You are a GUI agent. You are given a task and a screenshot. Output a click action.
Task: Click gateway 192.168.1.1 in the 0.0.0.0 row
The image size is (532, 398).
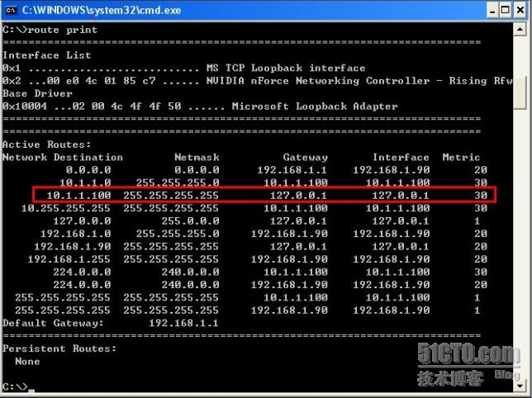pos(292,170)
